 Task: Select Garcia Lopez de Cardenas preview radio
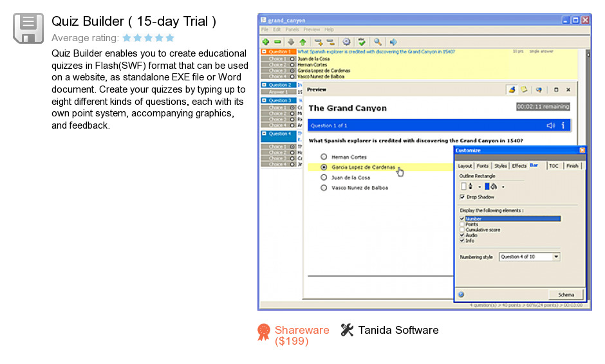coord(324,167)
